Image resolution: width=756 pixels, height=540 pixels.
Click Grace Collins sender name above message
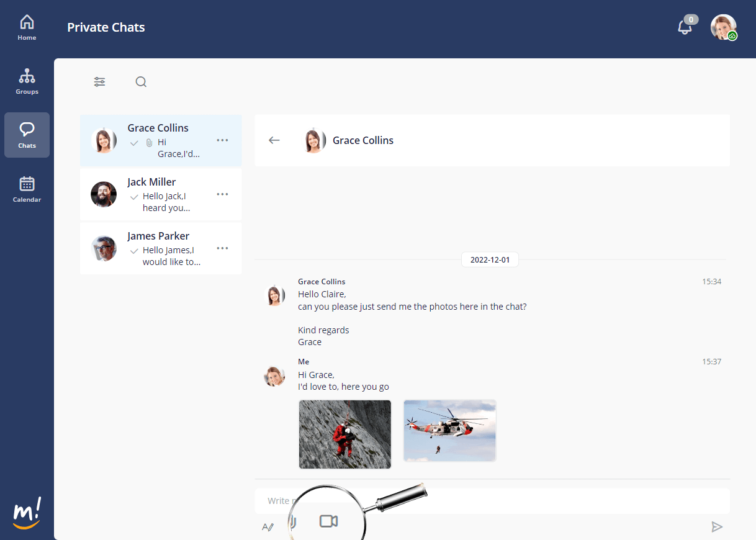322,282
